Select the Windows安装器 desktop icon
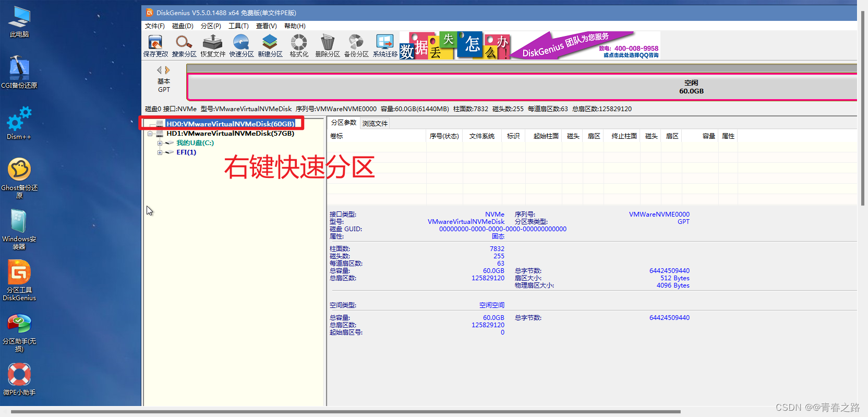Viewport: 868px width, 417px height. coord(19,229)
